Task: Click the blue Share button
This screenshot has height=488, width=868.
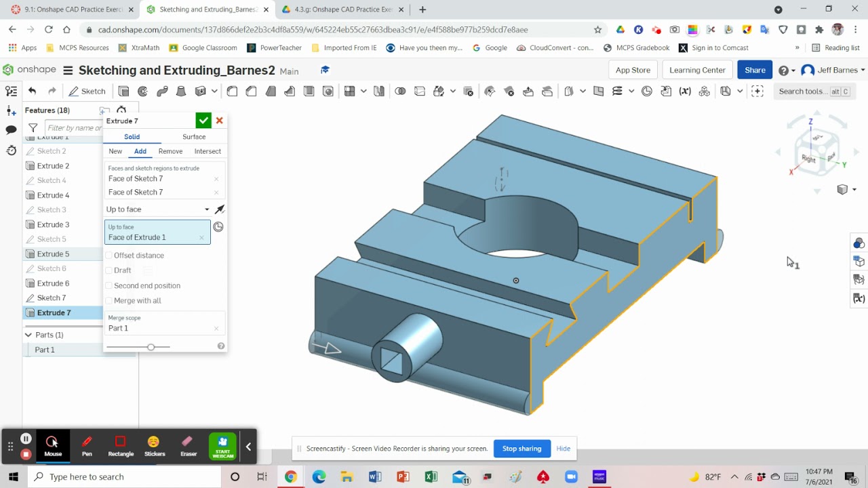Action: click(x=754, y=70)
